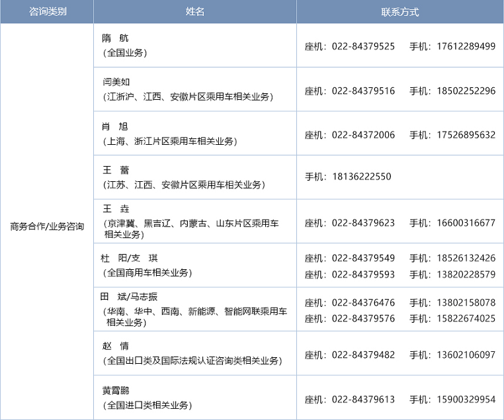Select the name 田 斌/马志振
The width and height of the screenshot is (504, 420).
click(129, 296)
